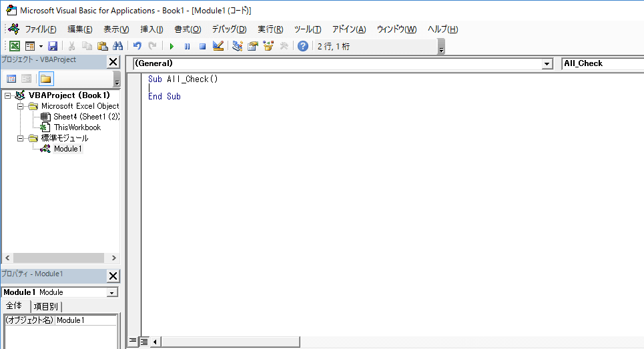Viewport: 644px width, 349px height.
Task: Open Object Browser toolbar icon
Action: pyautogui.click(x=268, y=46)
